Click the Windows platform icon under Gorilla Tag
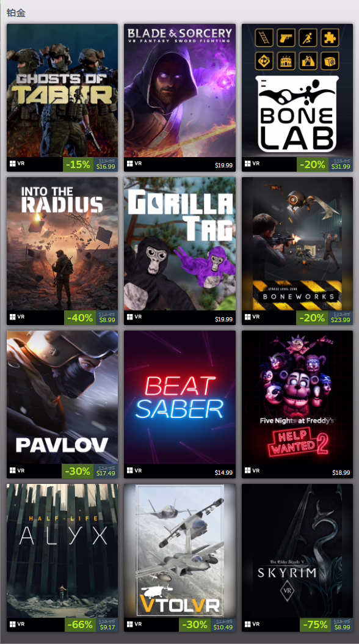Image resolution: width=359 pixels, height=644 pixels. (130, 317)
